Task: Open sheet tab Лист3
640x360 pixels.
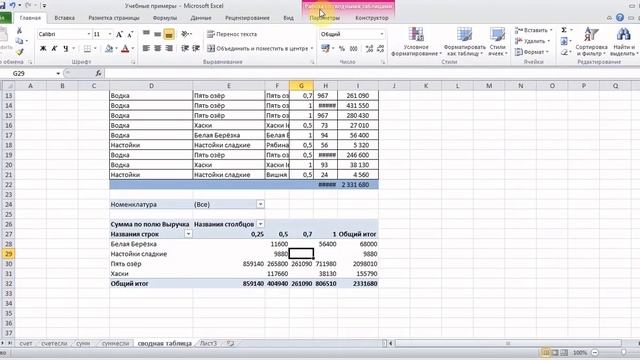Action: [208, 344]
